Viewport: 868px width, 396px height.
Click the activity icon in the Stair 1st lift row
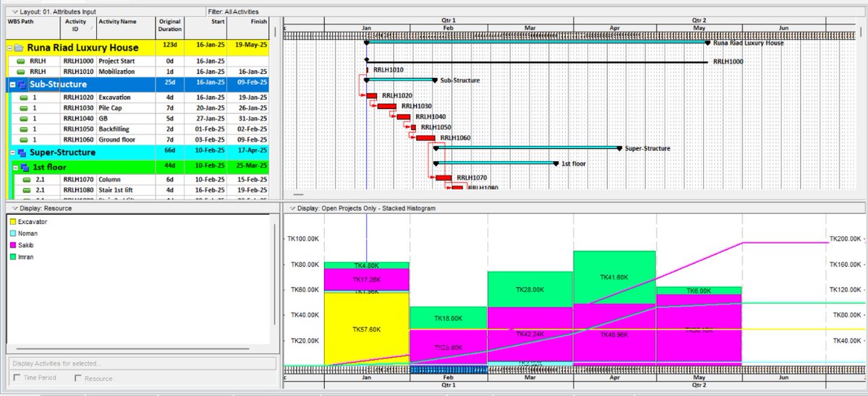(x=26, y=190)
